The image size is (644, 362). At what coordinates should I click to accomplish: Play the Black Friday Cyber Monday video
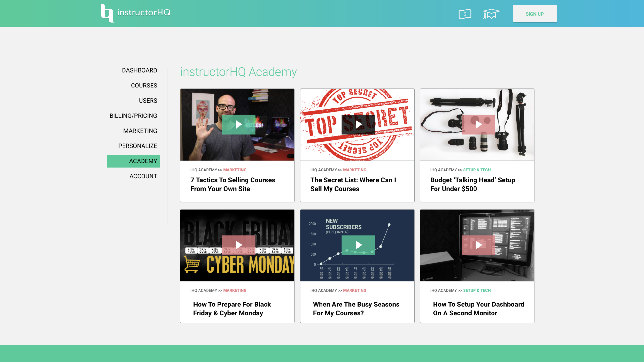coord(238,245)
